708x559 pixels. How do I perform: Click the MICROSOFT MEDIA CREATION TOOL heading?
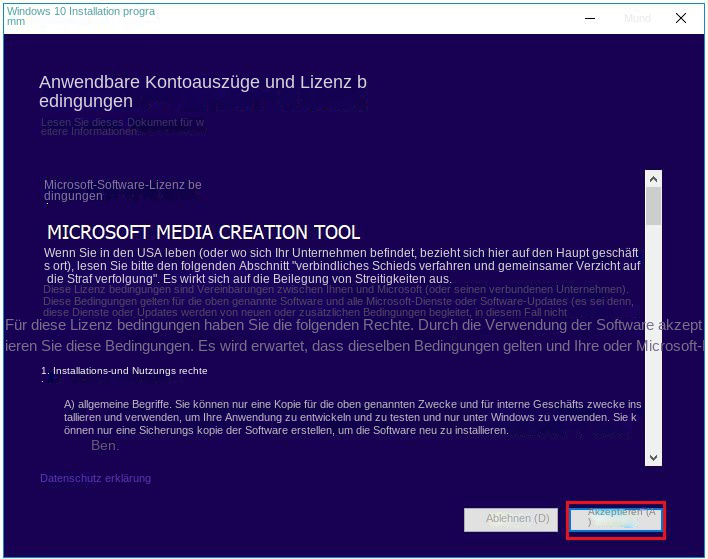click(204, 232)
